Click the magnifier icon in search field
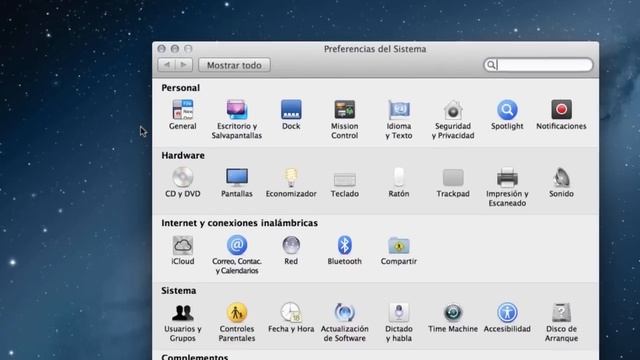This screenshot has width=640, height=360. tap(491, 65)
